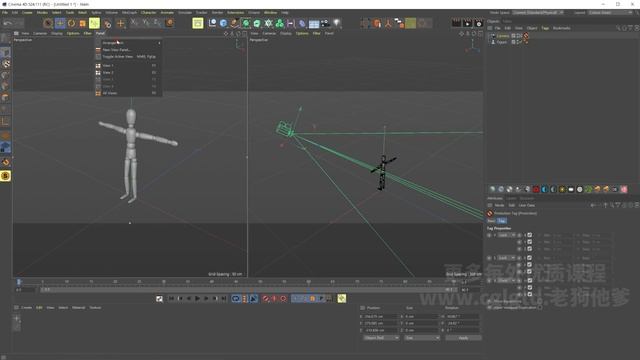
Task: Click the pan icon of the right viewport
Action: [462, 34]
